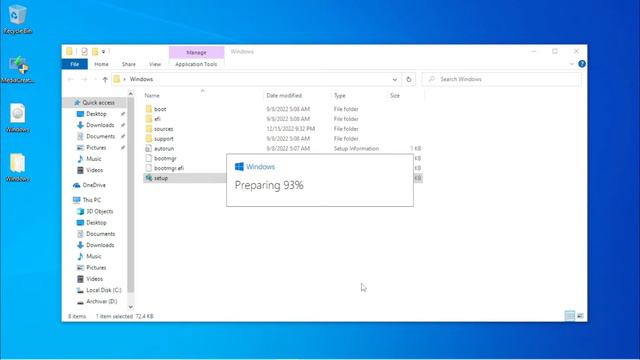Open Customize Quick Access Toolbar dropdown

click(x=104, y=51)
